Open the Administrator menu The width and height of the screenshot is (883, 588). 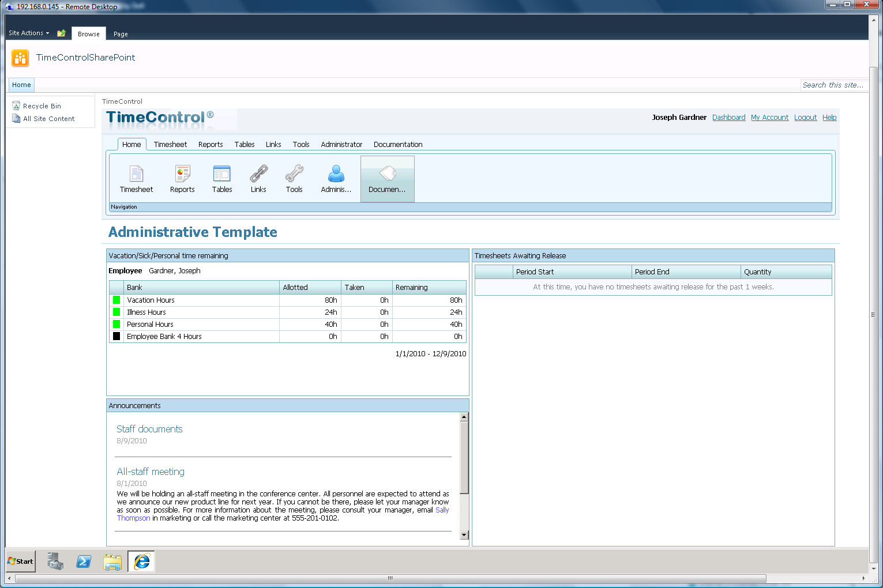[x=341, y=145]
